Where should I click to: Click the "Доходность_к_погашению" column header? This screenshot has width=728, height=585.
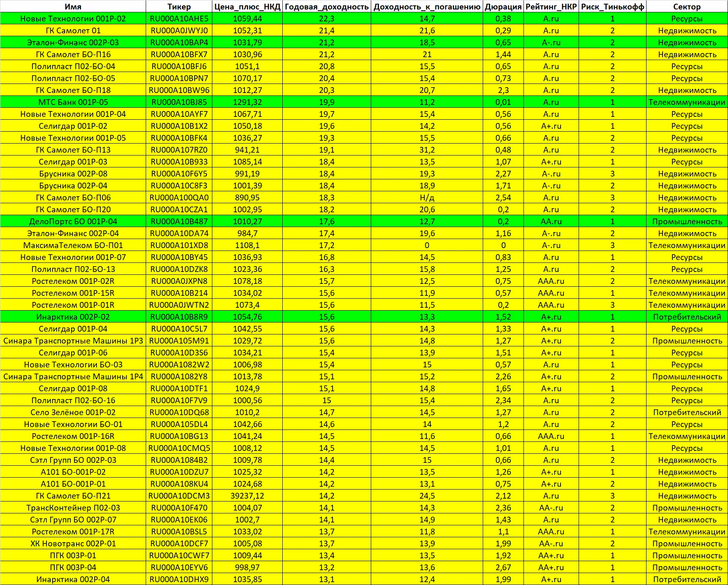tap(427, 7)
